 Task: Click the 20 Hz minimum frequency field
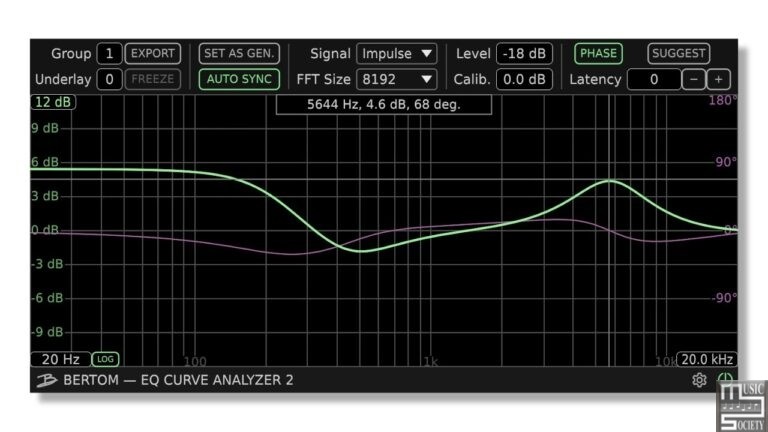61,359
